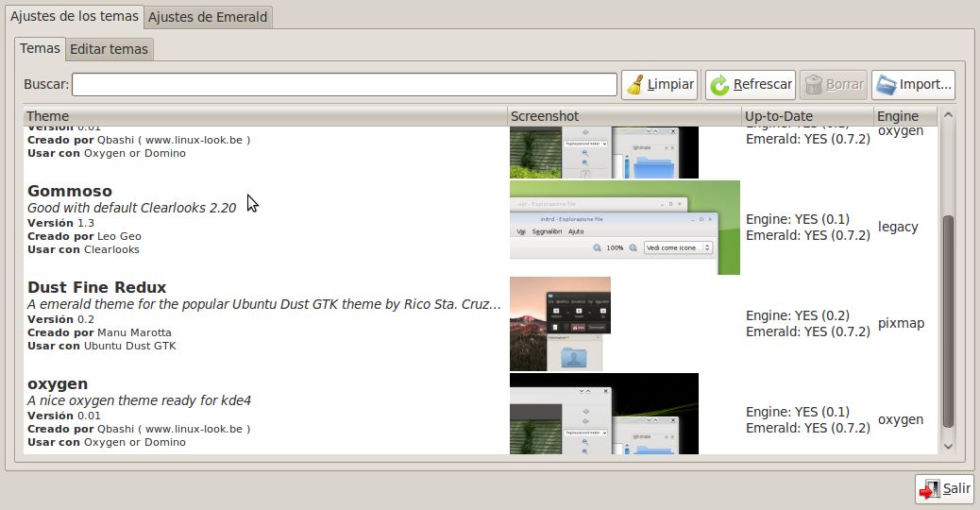Sort by the Engine column header
This screenshot has width=980, height=510.
click(x=905, y=116)
